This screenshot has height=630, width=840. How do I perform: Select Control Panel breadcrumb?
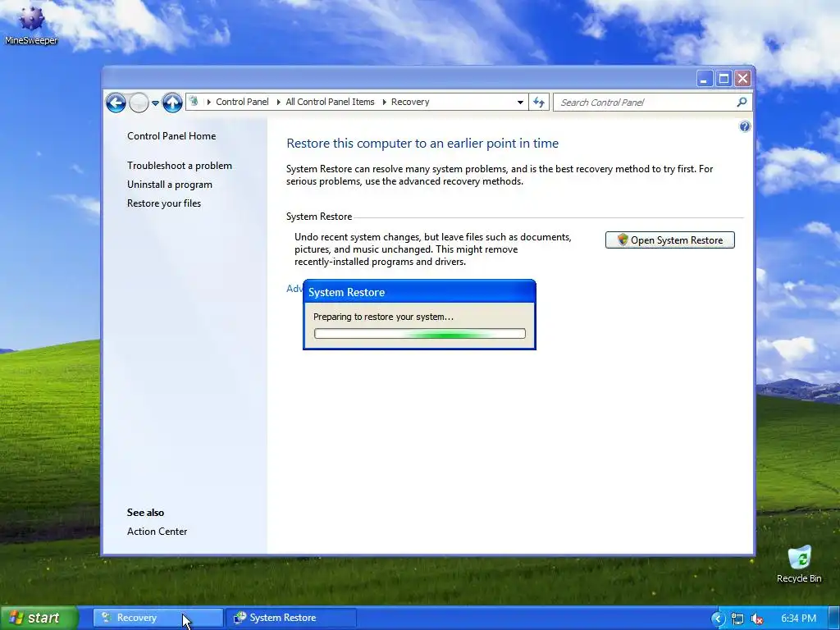click(x=242, y=102)
